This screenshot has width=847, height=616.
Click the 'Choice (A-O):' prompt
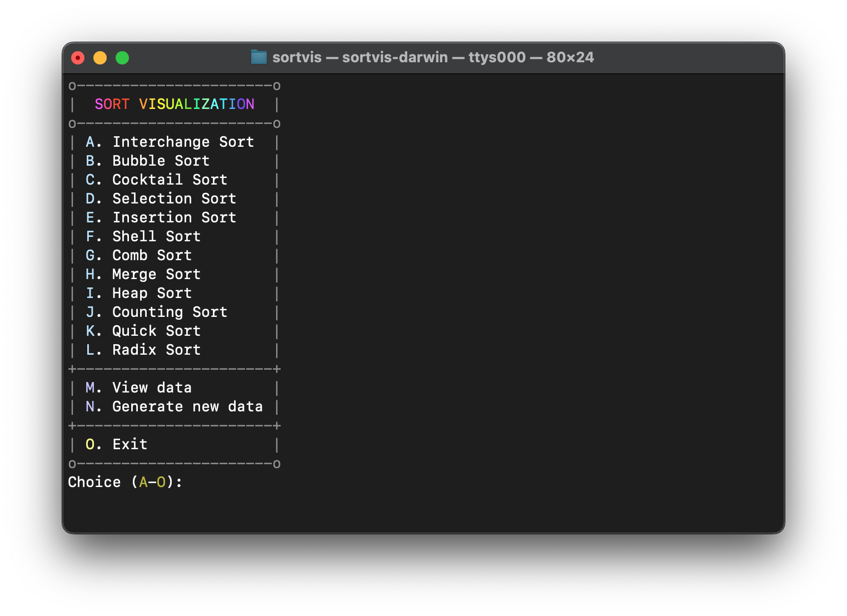(x=125, y=483)
